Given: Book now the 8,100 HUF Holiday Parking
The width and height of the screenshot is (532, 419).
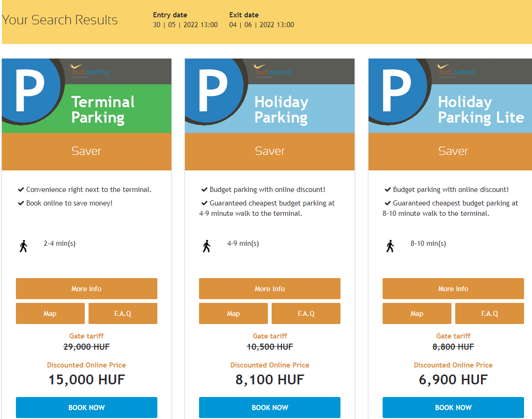Looking at the screenshot, I should (x=270, y=407).
